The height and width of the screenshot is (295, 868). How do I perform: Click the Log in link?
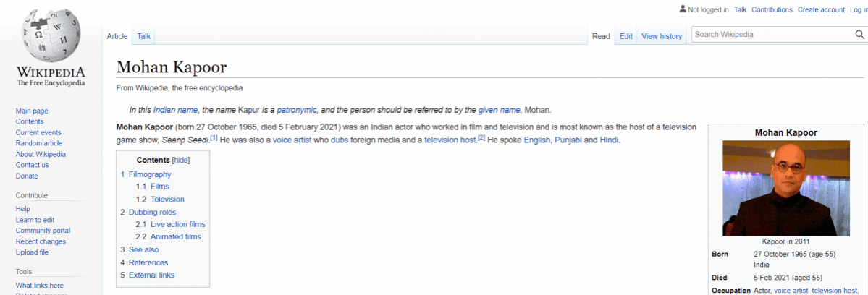coord(858,9)
